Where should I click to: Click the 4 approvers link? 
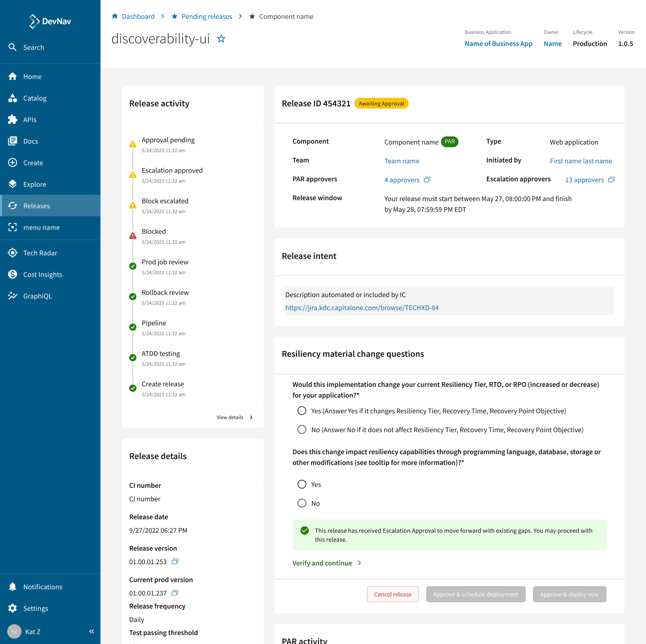pyautogui.click(x=402, y=180)
